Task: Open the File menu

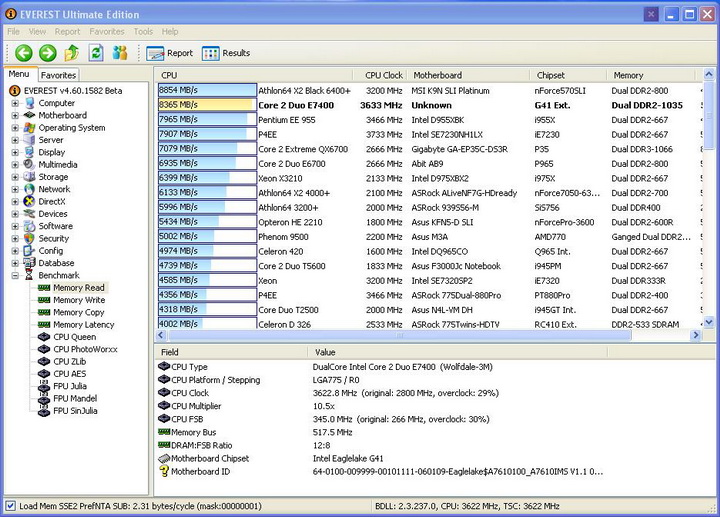Action: click(13, 32)
